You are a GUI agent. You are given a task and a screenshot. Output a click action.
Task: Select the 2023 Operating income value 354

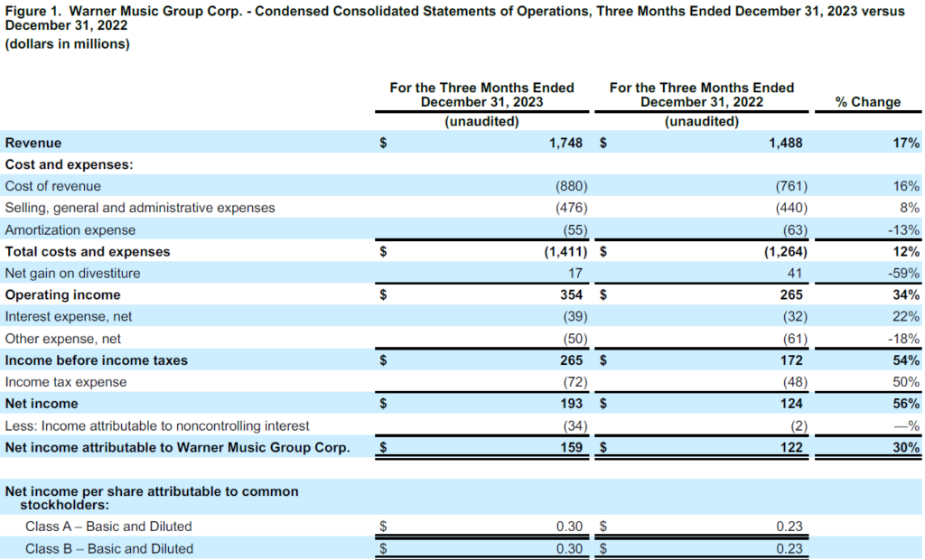[x=571, y=295]
